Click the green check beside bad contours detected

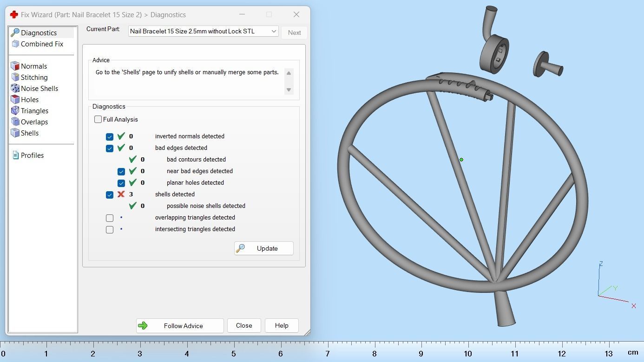coord(133,159)
